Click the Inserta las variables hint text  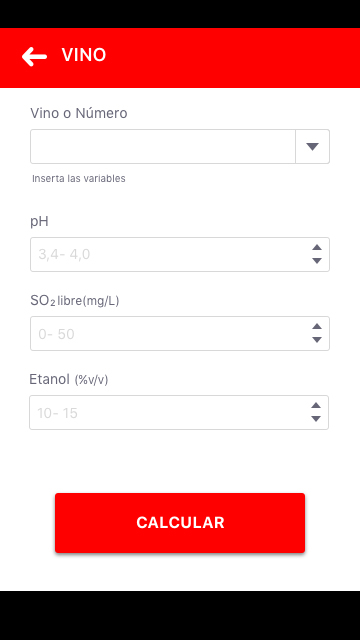(x=79, y=178)
